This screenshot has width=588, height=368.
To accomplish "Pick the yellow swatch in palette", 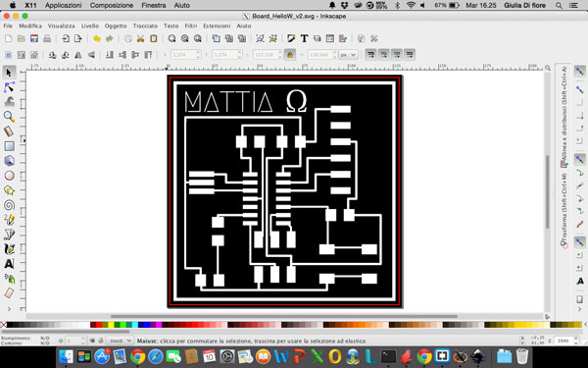I will pos(111,325).
